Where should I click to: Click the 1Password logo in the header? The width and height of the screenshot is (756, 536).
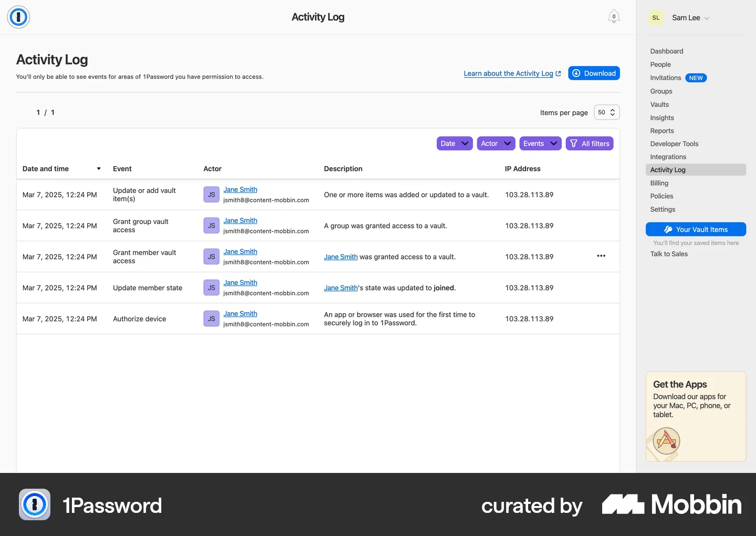[x=18, y=17]
